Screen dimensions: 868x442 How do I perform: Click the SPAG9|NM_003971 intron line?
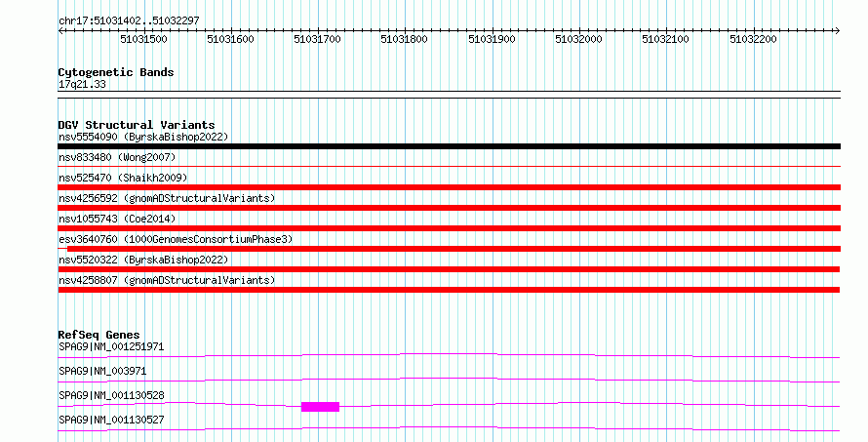tap(449, 379)
